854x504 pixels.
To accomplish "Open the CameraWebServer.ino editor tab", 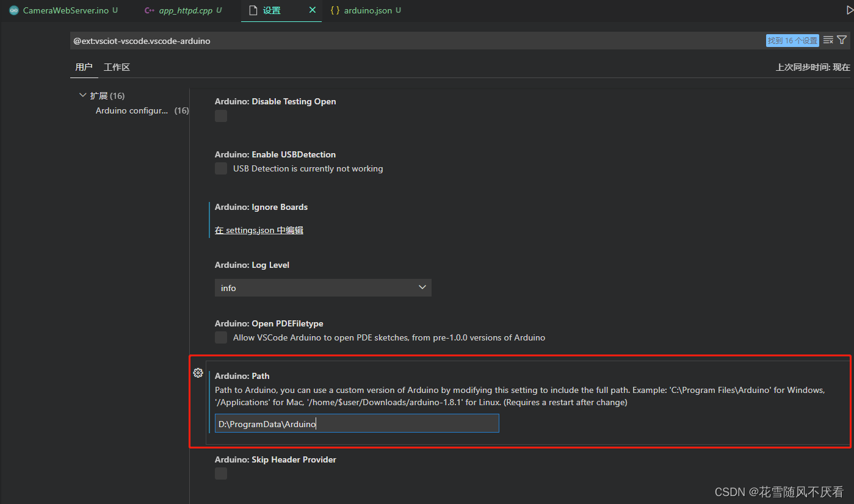I will point(63,10).
